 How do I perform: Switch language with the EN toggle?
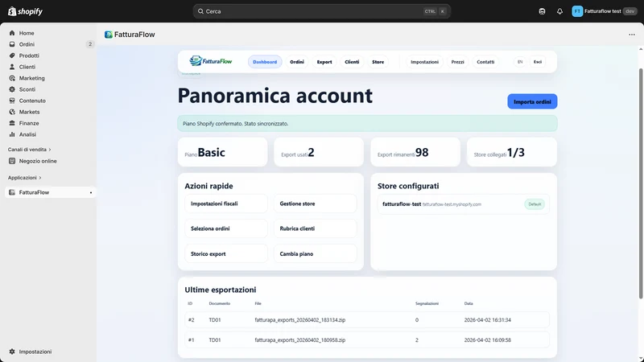(520, 62)
